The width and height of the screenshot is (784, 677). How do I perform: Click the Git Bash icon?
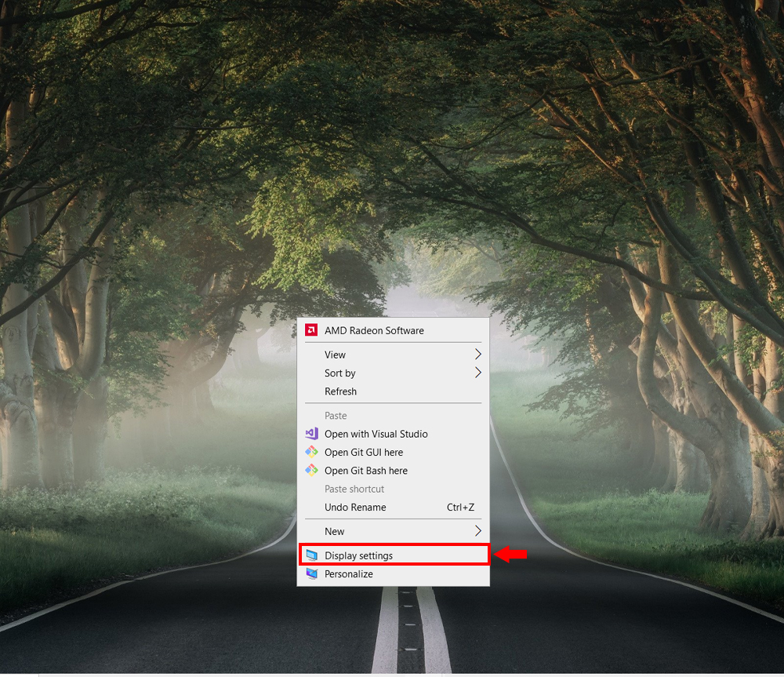coord(311,471)
